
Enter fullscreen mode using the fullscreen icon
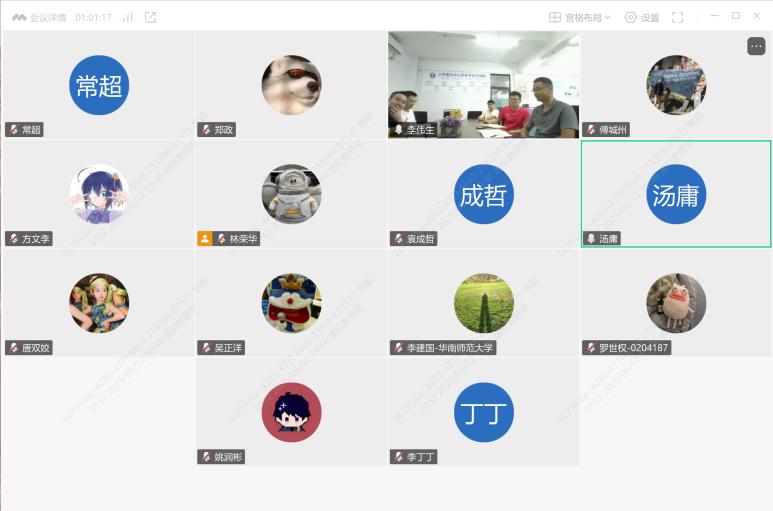coord(678,18)
